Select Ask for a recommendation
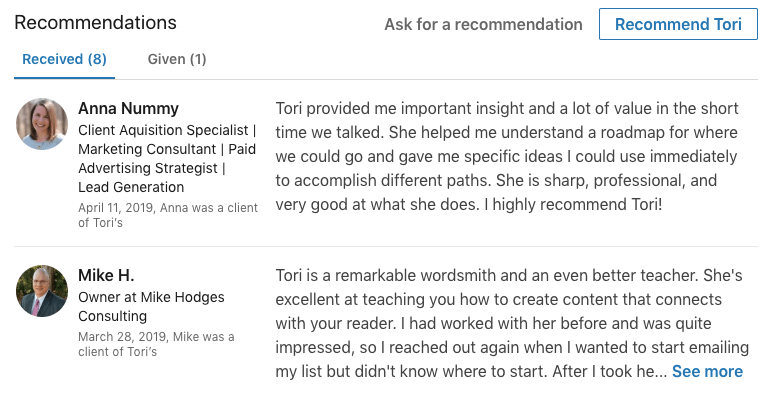The width and height of the screenshot is (774, 394). click(483, 24)
